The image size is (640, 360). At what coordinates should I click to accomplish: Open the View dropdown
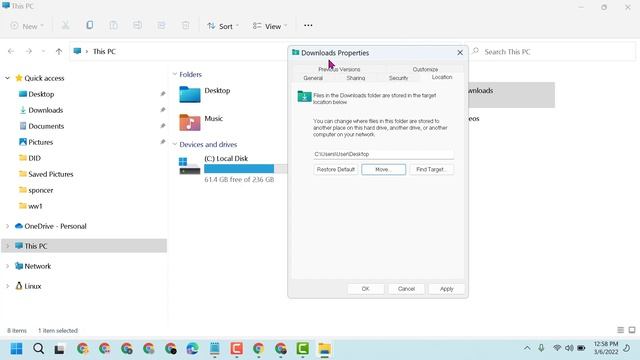coord(269,26)
